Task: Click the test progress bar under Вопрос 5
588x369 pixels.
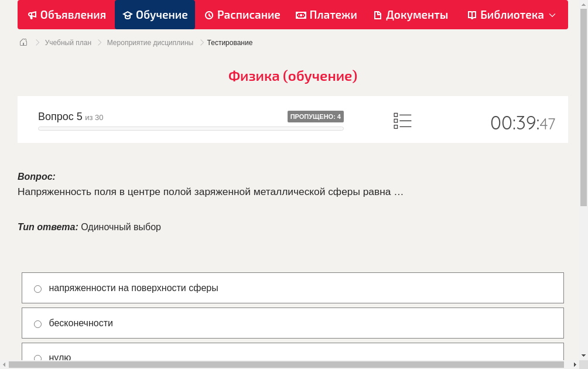Action: 190,128
